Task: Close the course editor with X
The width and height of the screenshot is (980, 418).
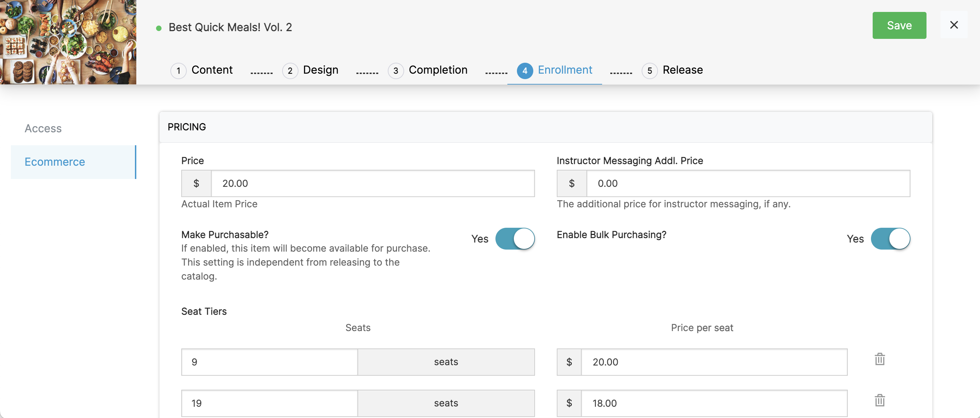Action: click(x=954, y=25)
